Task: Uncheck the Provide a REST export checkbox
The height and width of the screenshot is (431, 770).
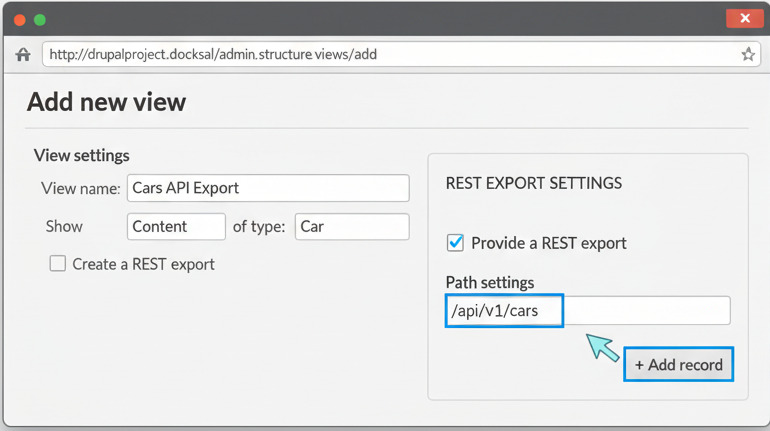Action: click(455, 243)
